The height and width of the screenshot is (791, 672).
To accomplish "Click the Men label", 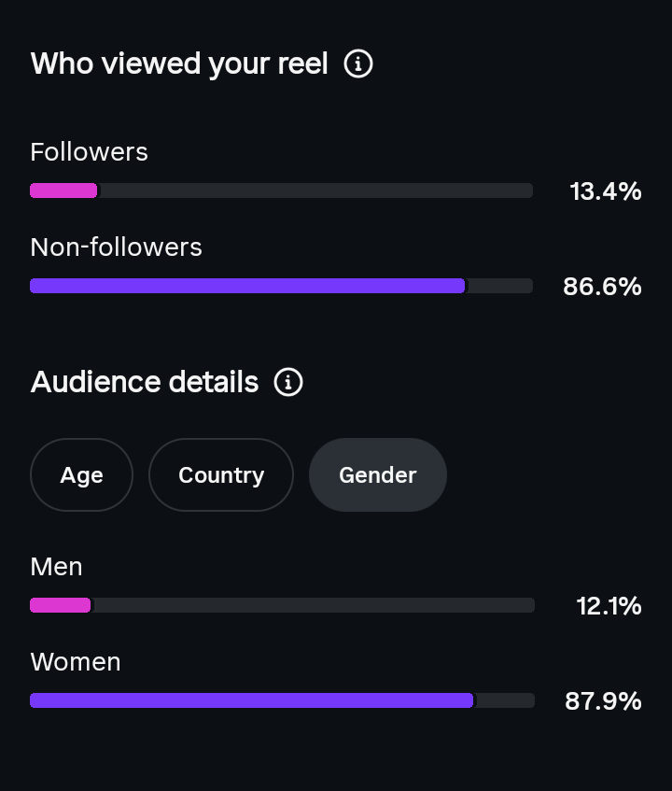I will tap(56, 567).
